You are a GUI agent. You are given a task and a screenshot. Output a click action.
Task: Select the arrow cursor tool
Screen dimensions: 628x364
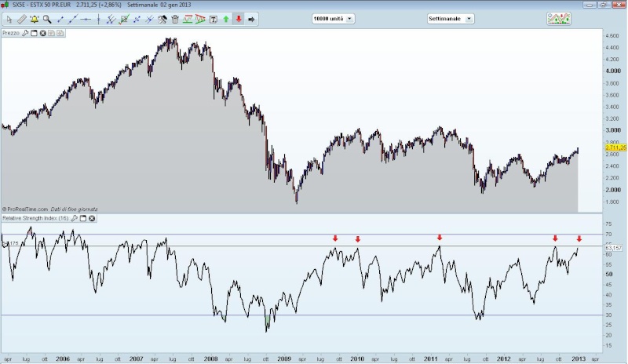coord(9,20)
